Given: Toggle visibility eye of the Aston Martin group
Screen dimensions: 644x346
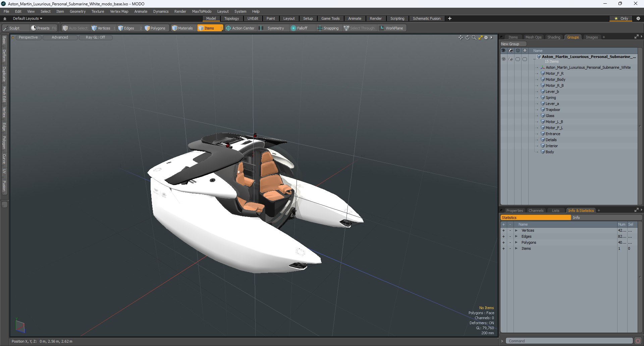Looking at the screenshot, I should coord(503,59).
